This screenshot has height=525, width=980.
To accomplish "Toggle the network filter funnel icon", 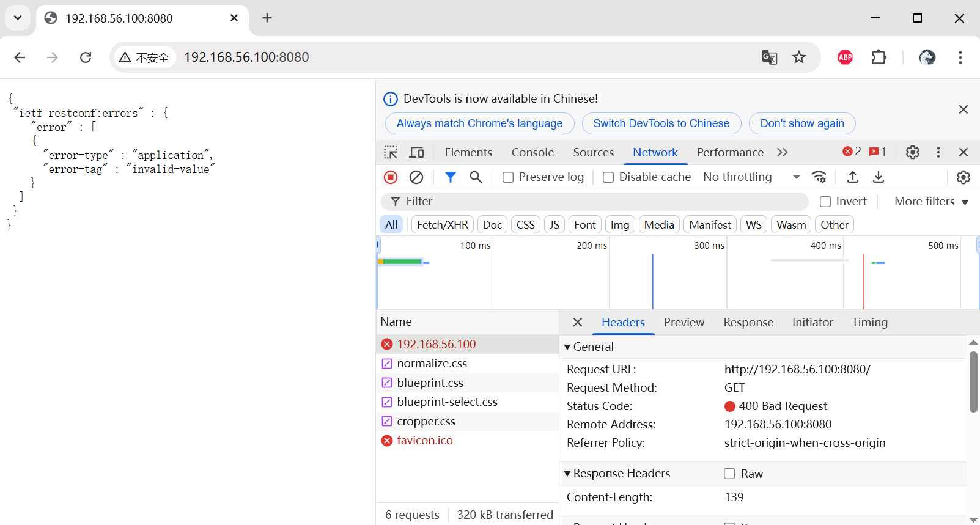I will point(451,177).
